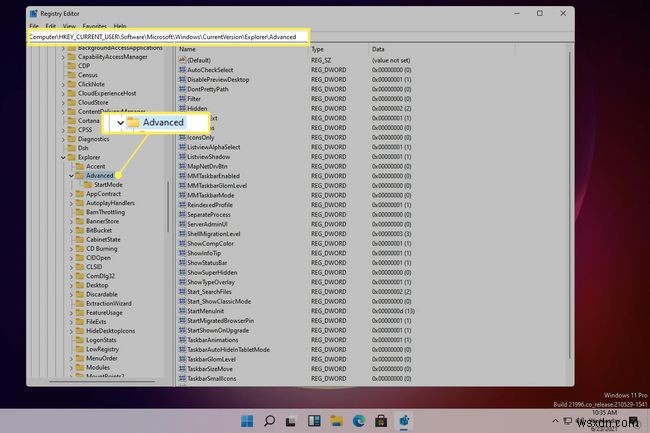Select the ShellMigrationLevel value
650x433 pixels.
[213, 234]
